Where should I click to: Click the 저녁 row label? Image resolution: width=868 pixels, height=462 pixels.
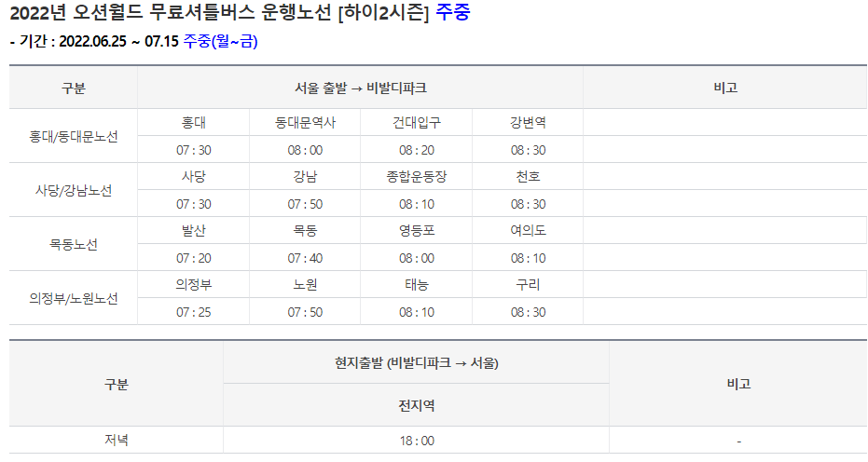click(117, 440)
